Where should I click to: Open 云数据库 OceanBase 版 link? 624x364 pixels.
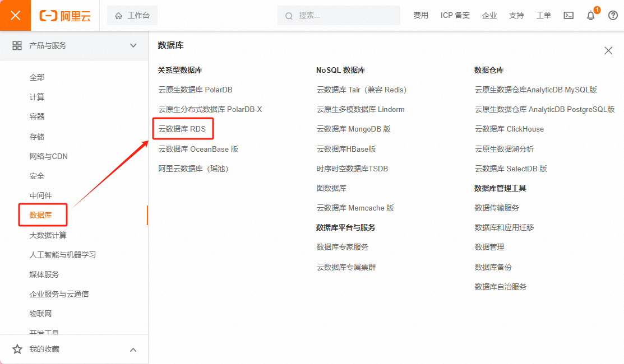(x=198, y=149)
